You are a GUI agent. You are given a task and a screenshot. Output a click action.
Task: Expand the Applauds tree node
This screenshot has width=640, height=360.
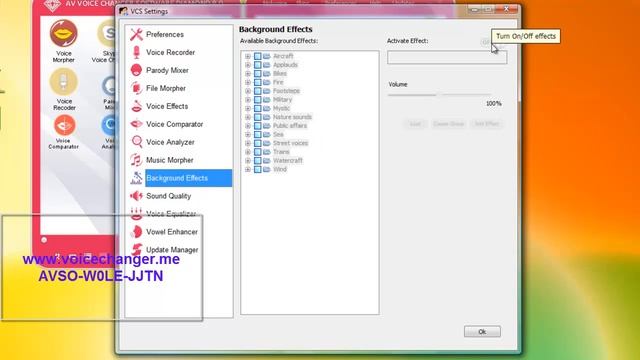pyautogui.click(x=248, y=65)
